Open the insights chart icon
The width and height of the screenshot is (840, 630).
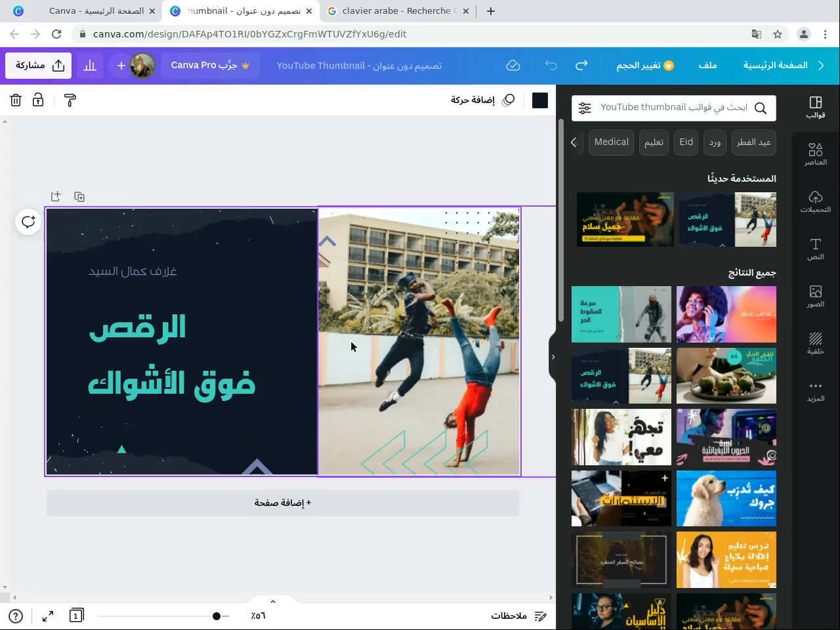tap(90, 66)
